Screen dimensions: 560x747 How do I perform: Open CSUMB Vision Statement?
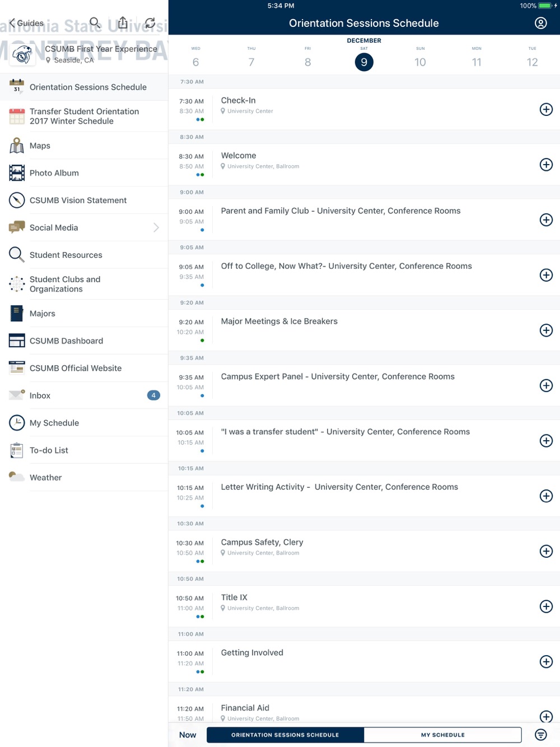pos(84,200)
